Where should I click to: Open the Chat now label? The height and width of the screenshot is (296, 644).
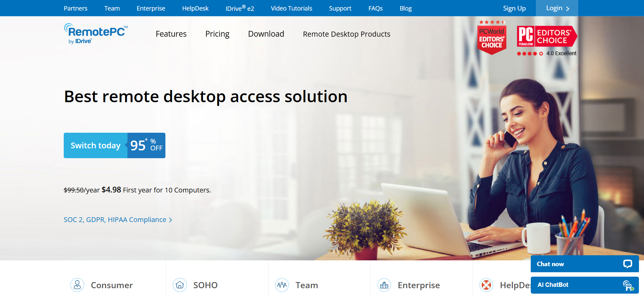click(550, 264)
